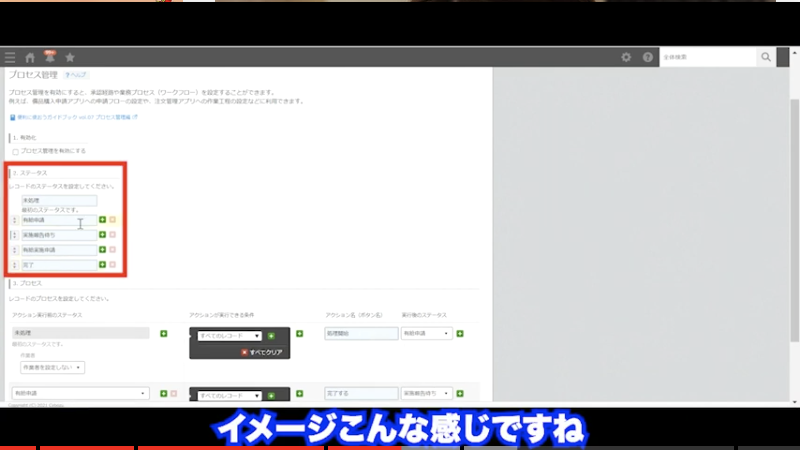800x450 pixels.
Task: Go to the portal home icon
Action: point(30,57)
